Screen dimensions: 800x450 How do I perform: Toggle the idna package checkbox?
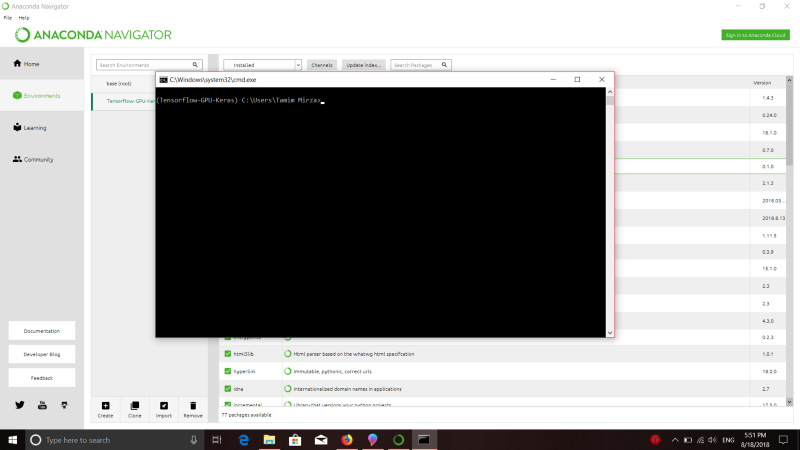coord(228,388)
